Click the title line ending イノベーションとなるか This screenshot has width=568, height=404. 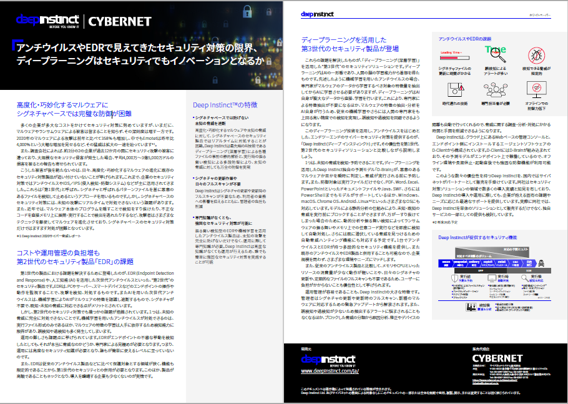[140, 61]
